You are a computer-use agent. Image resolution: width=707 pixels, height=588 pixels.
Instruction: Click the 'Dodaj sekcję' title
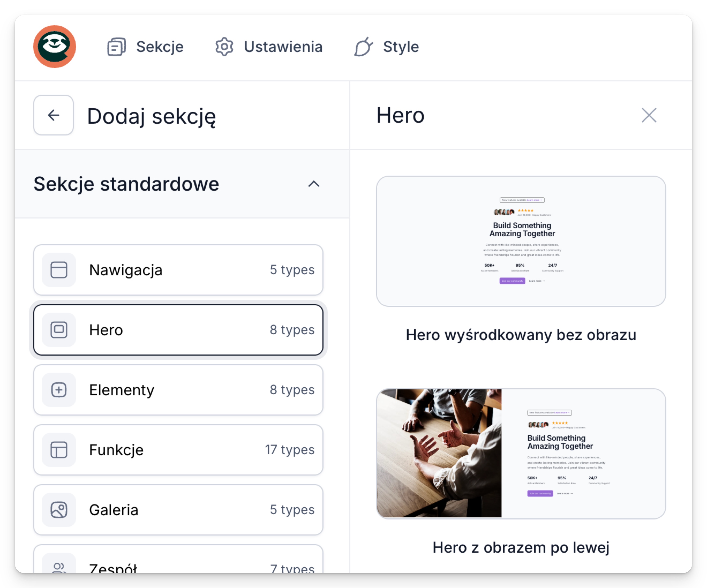point(152,116)
